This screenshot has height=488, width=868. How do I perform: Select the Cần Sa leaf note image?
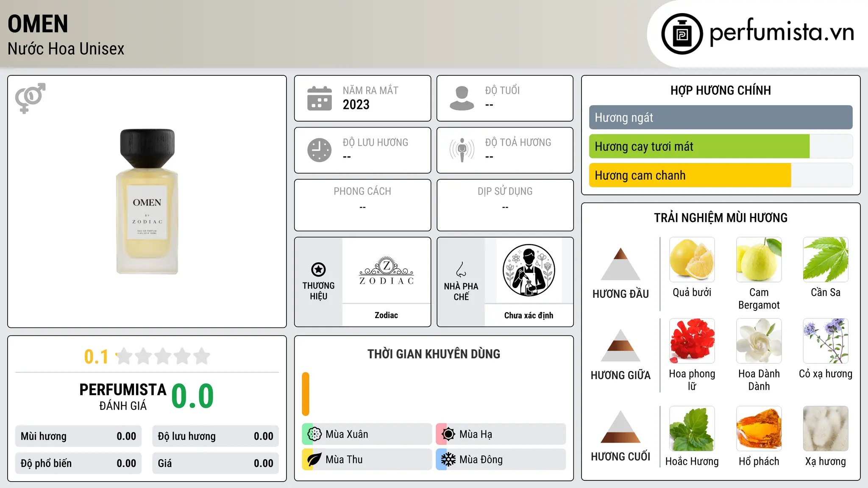point(826,260)
